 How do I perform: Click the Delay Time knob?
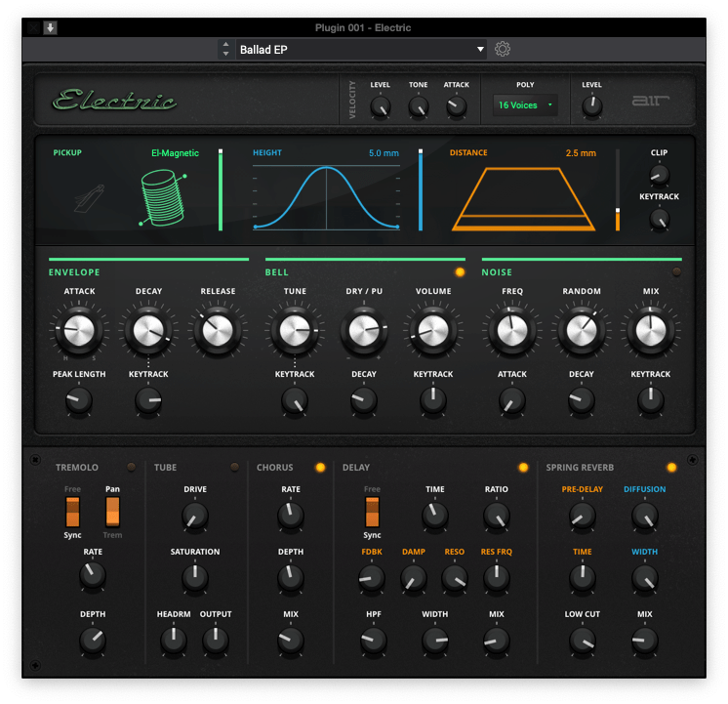pyautogui.click(x=435, y=516)
